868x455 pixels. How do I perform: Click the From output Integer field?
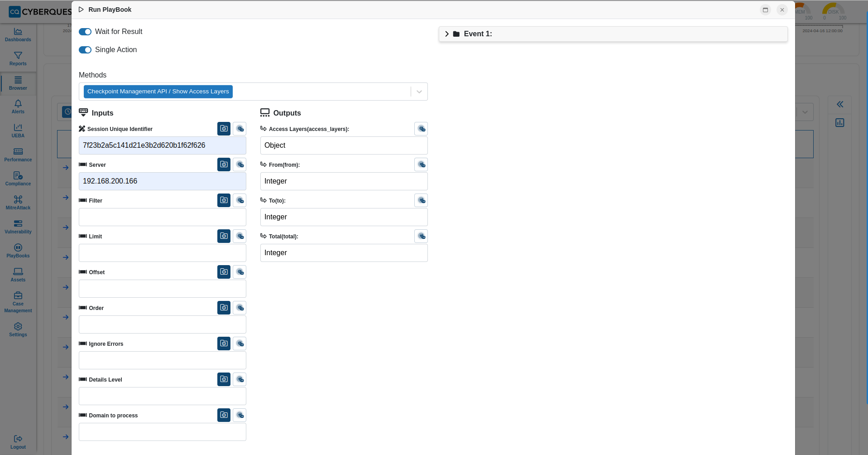pos(344,181)
